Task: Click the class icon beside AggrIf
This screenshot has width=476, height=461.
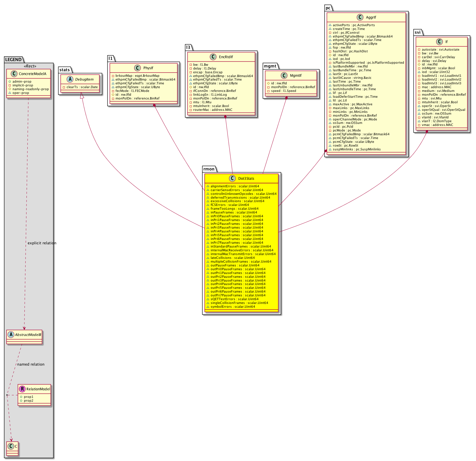Action: pyautogui.click(x=360, y=17)
